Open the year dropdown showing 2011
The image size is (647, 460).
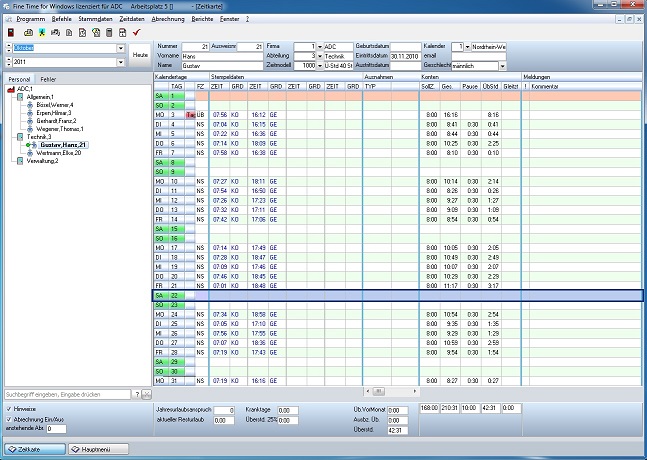click(x=120, y=62)
